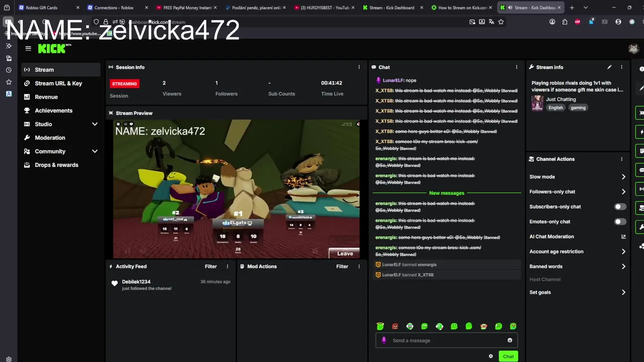The width and height of the screenshot is (644, 362).
Task: Open Followers-only chat options chevron
Action: tap(623, 192)
